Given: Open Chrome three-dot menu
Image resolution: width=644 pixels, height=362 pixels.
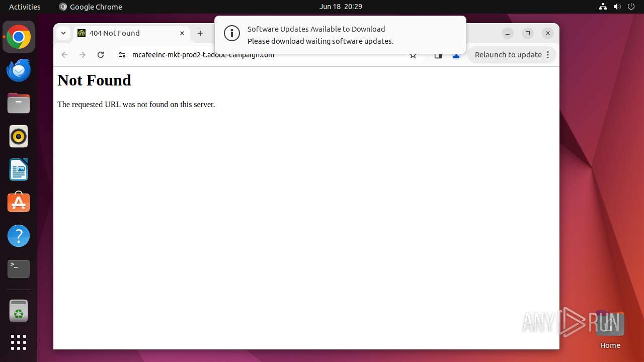Looking at the screenshot, I should tap(548, 55).
